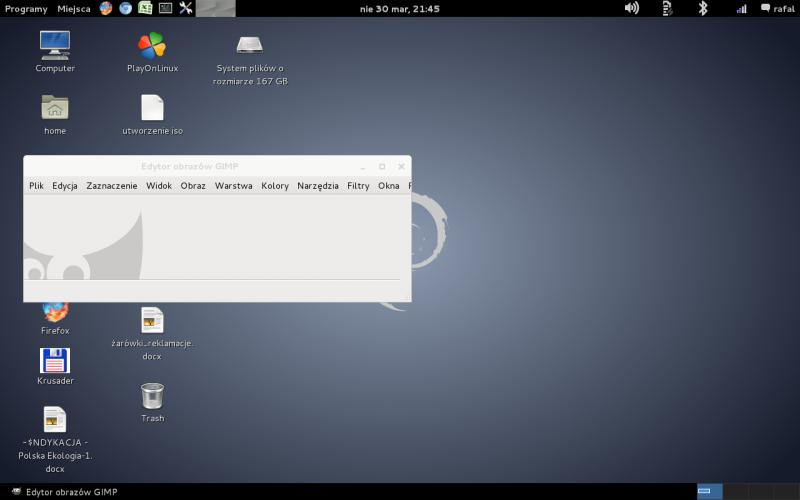Open the Filtry menu in GIMP
This screenshot has width=800, height=500.
358,186
